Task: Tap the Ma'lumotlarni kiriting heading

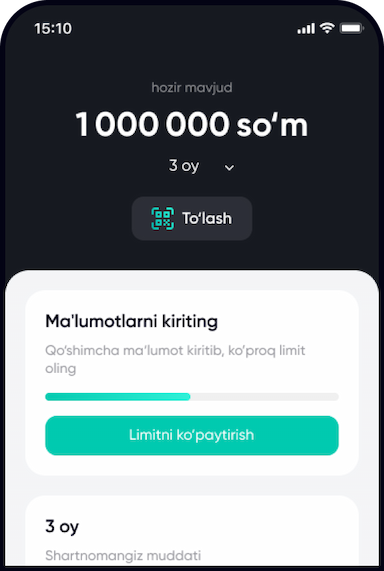Action: pos(132,322)
